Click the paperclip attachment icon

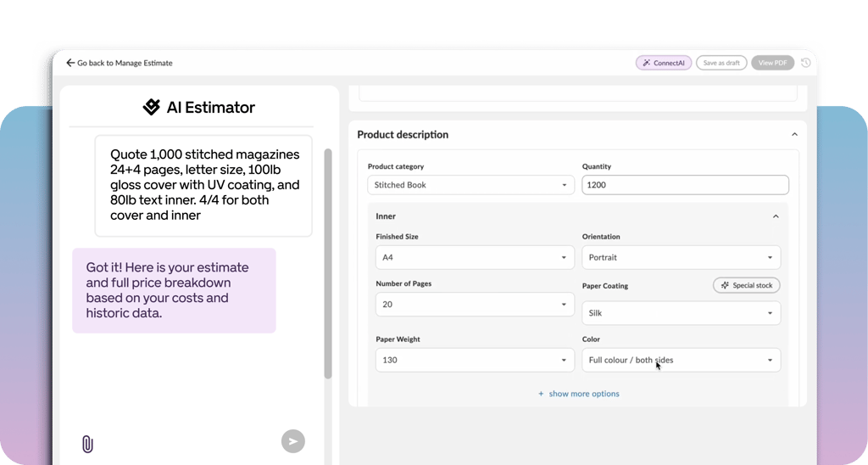coord(87,444)
